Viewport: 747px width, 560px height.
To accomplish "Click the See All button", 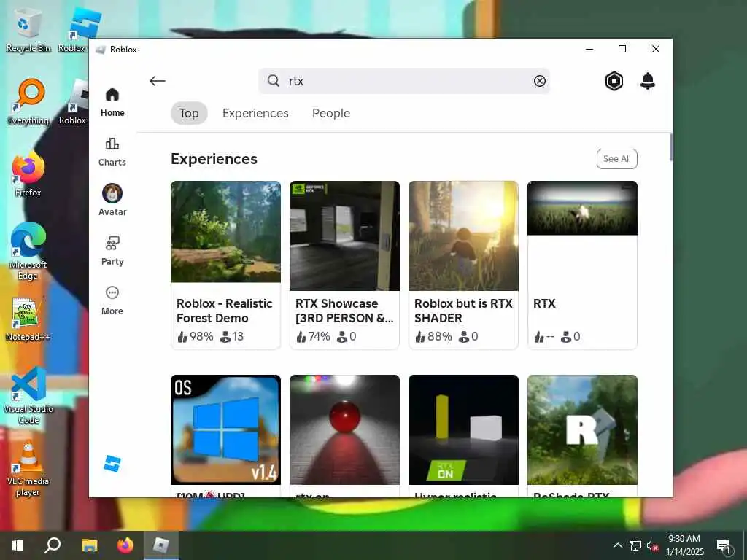I will pyautogui.click(x=617, y=158).
